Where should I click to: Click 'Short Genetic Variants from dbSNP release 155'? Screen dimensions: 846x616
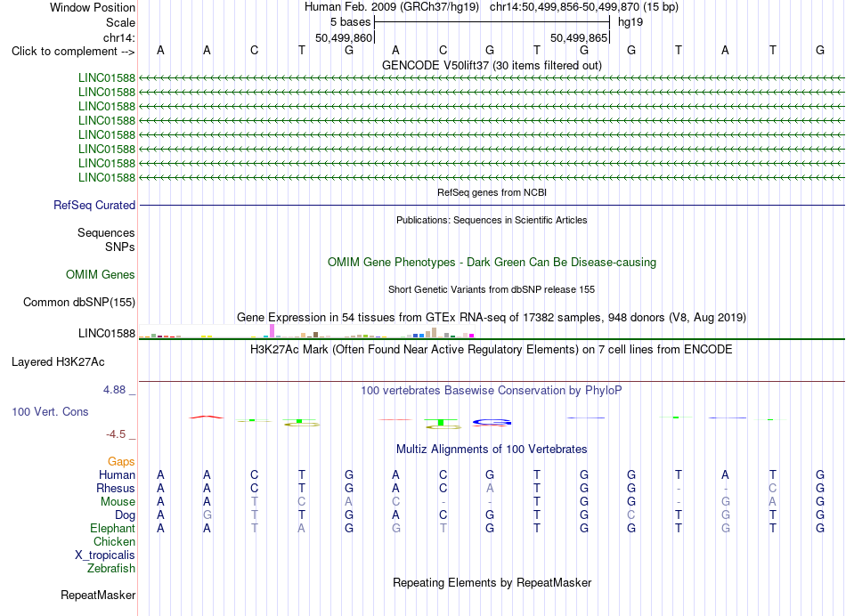tap(492, 289)
